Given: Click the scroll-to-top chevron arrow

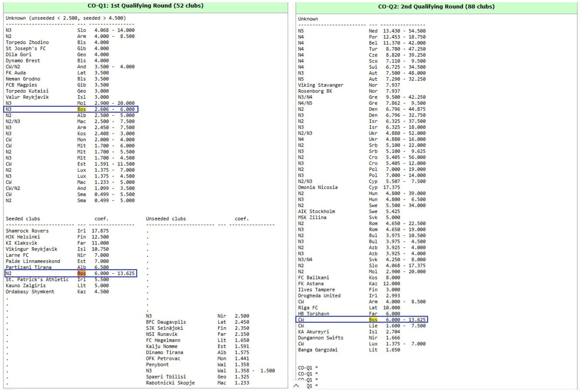Looking at the screenshot, I should 296,386.
